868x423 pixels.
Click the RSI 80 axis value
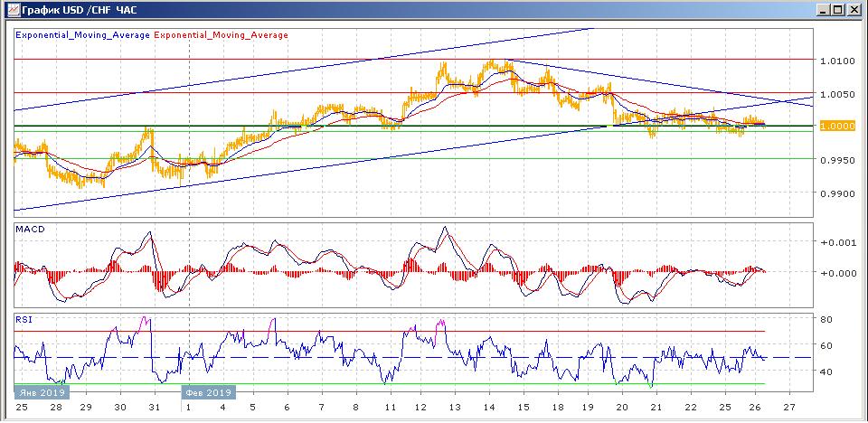point(826,319)
